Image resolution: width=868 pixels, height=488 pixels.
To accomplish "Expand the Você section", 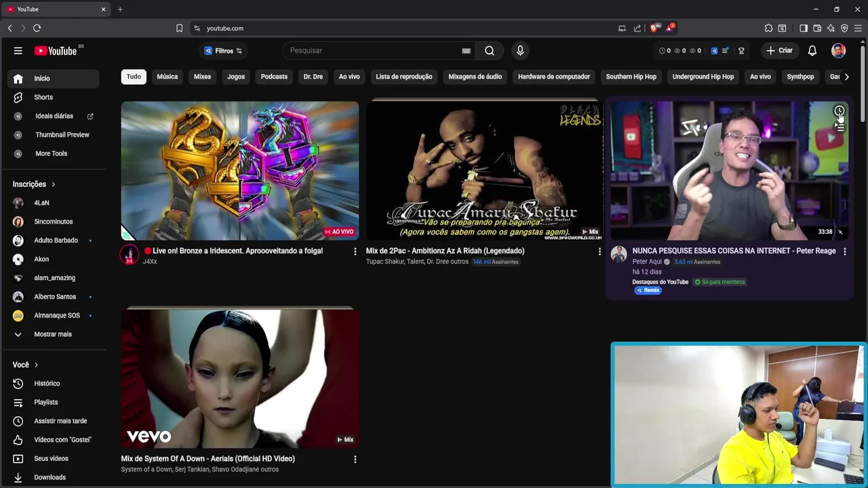I will click(x=25, y=365).
